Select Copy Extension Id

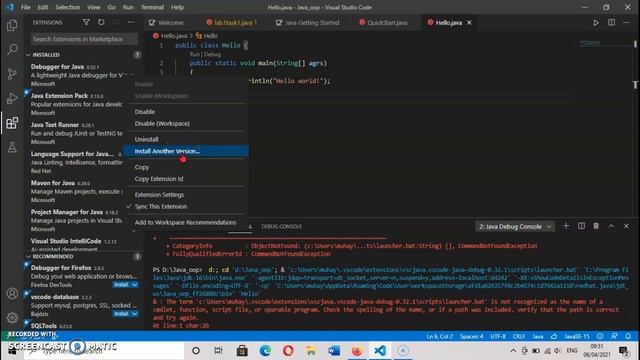(x=186, y=179)
